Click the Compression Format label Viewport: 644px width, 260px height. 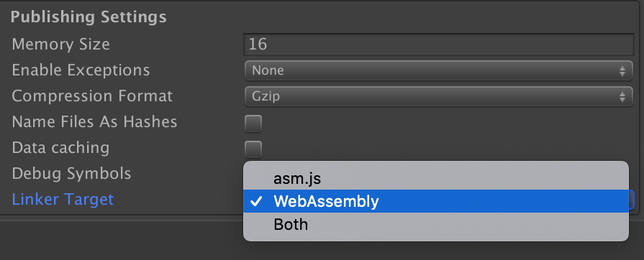coord(92,96)
